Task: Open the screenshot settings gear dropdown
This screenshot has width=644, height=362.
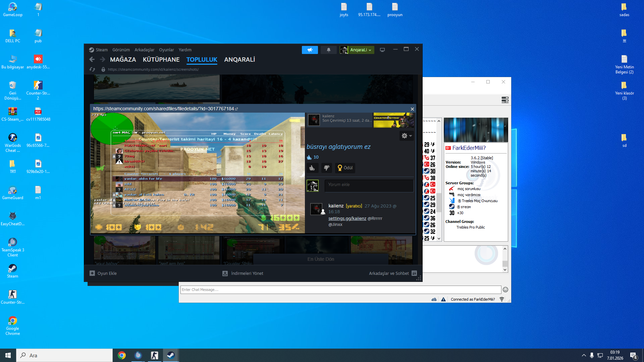Action: pos(407,136)
